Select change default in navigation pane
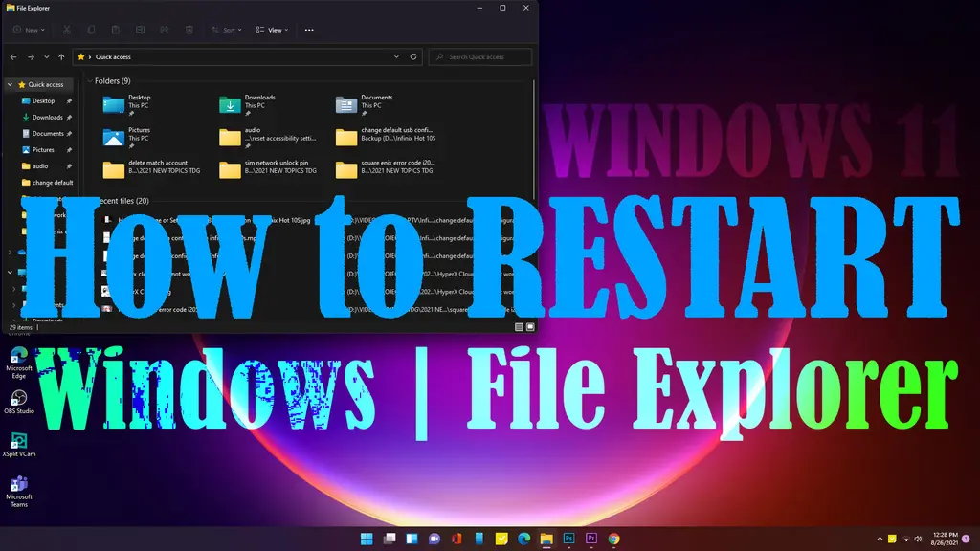Screen dimensions: 980x551 point(48,183)
